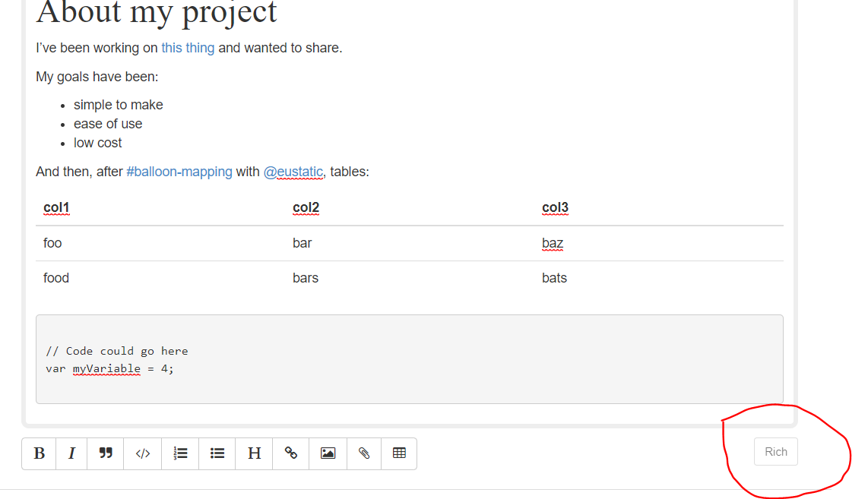The width and height of the screenshot is (868, 499).
Task: Apply italic formatting using the toolbar icon
Action: (71, 453)
